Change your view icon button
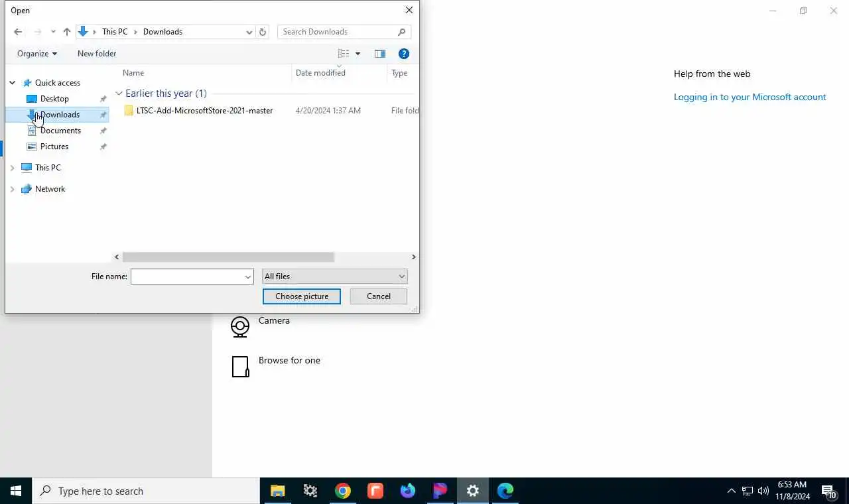This screenshot has height=504, width=849. pyautogui.click(x=344, y=54)
